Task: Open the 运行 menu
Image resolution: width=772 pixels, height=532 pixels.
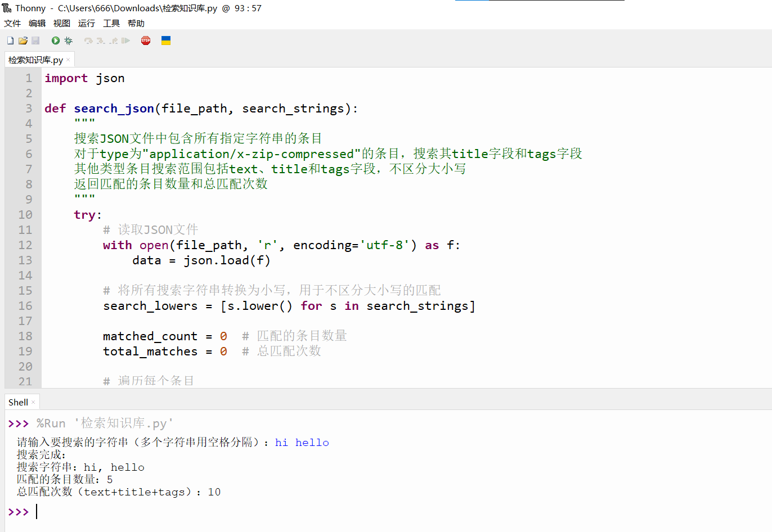Action: point(87,23)
